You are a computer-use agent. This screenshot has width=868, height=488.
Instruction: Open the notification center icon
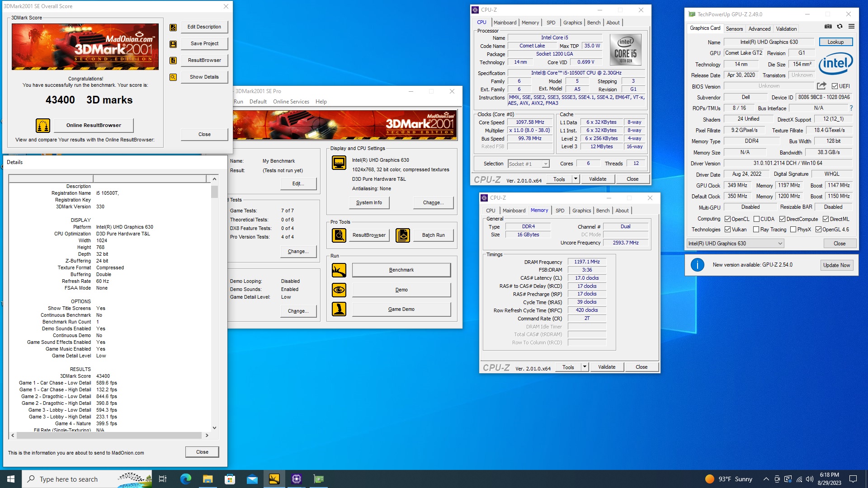tap(853, 479)
